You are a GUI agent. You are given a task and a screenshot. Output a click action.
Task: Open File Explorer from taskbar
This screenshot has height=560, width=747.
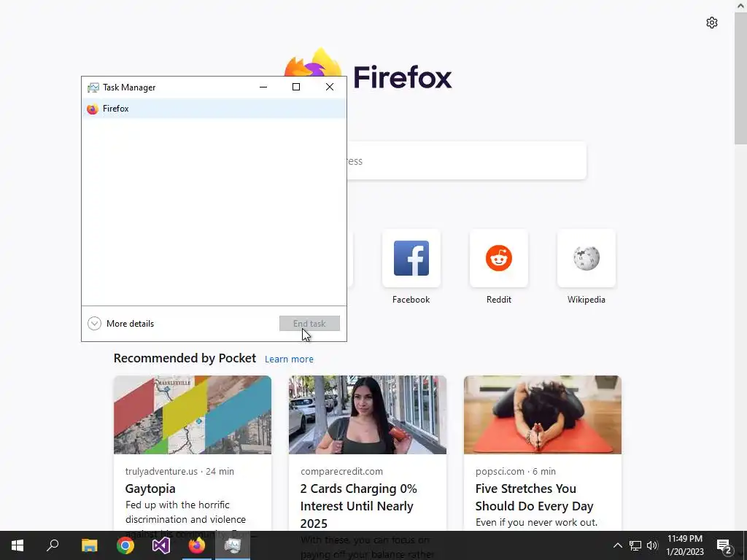point(89,545)
